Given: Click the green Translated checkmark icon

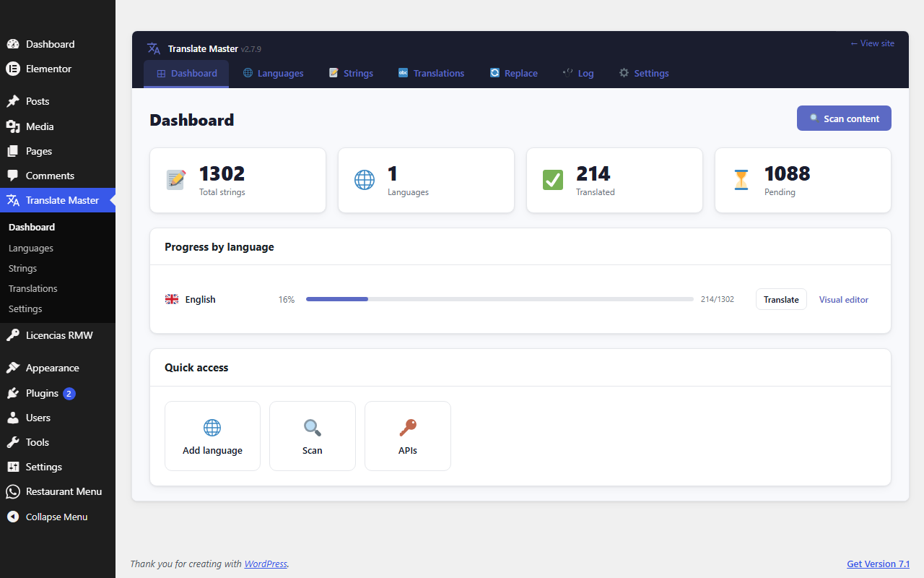Looking at the screenshot, I should 553,180.
